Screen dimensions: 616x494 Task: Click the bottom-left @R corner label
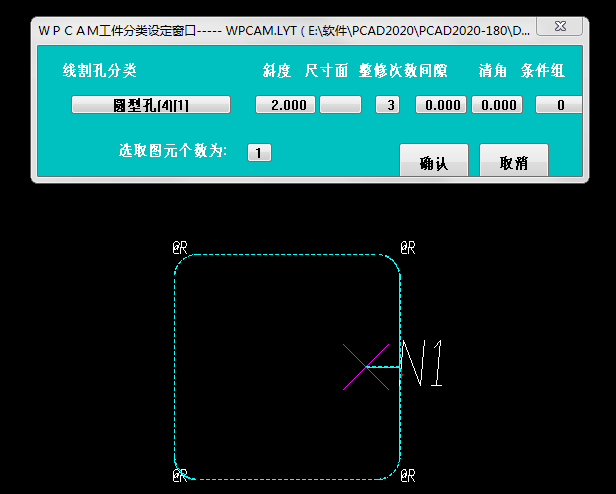pos(180,476)
